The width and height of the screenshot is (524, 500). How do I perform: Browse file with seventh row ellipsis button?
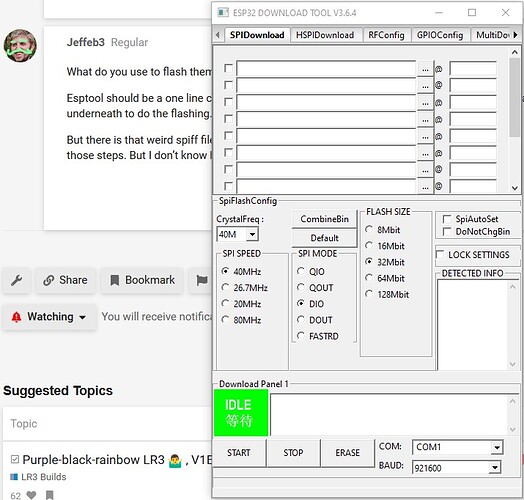[x=425, y=170]
